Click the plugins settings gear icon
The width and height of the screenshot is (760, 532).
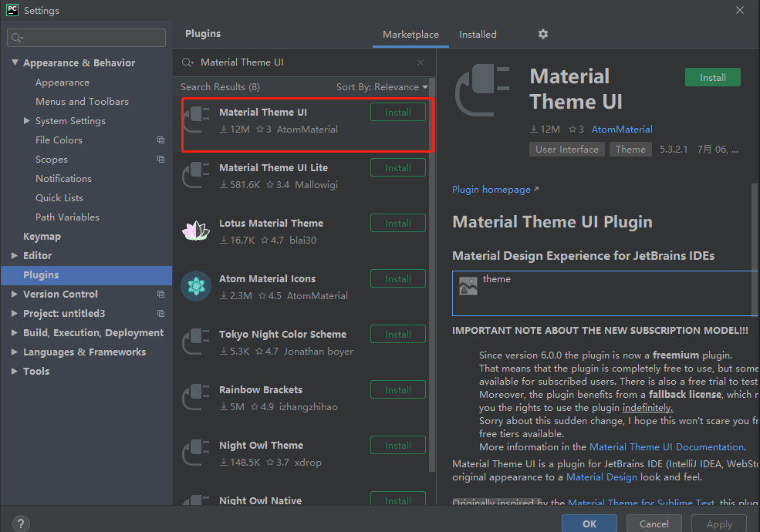coord(543,34)
